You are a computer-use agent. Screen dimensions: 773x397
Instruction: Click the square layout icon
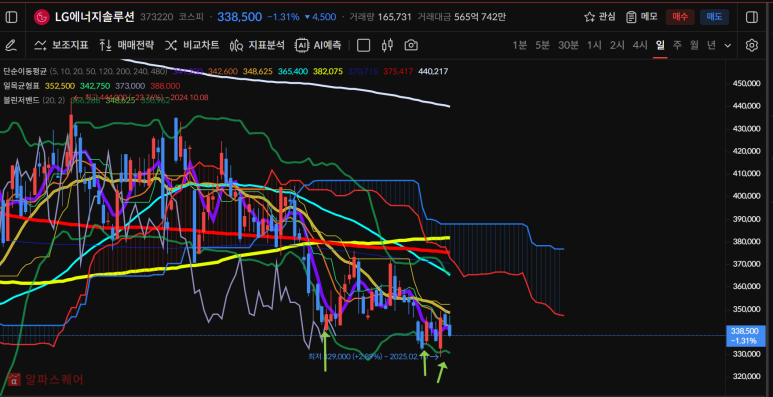(363, 45)
